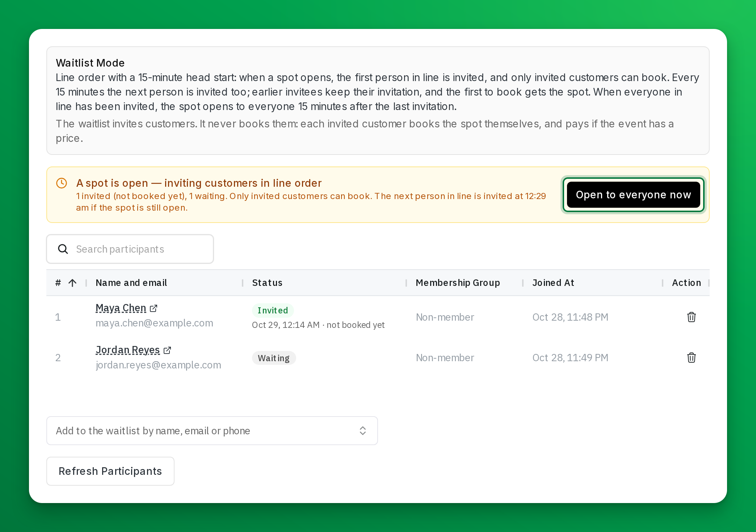Click Oct 28, 11:48 PM joined time
The image size is (756, 532).
coord(570,317)
